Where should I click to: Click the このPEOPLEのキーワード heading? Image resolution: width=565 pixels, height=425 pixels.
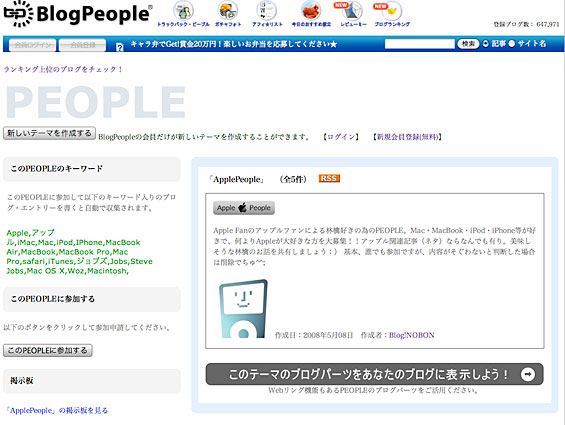coord(57,168)
